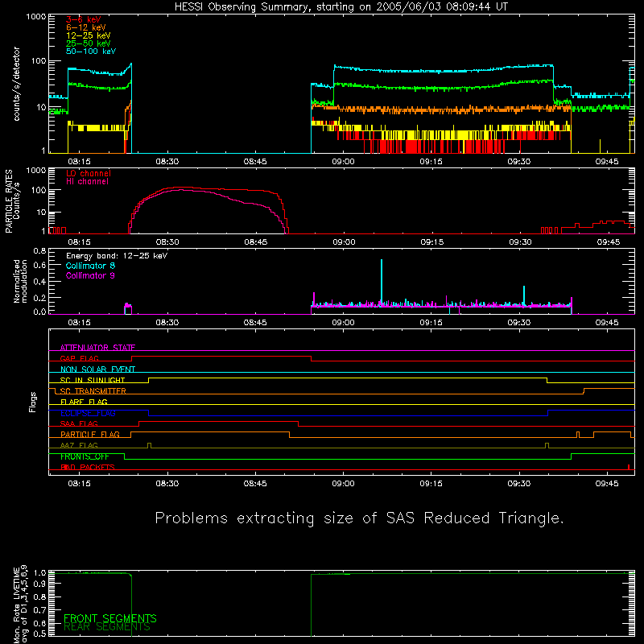Click the tall cyan Collimator 8 modulation spike
This screenshot has width=644, height=644.
pyautogui.click(x=382, y=283)
